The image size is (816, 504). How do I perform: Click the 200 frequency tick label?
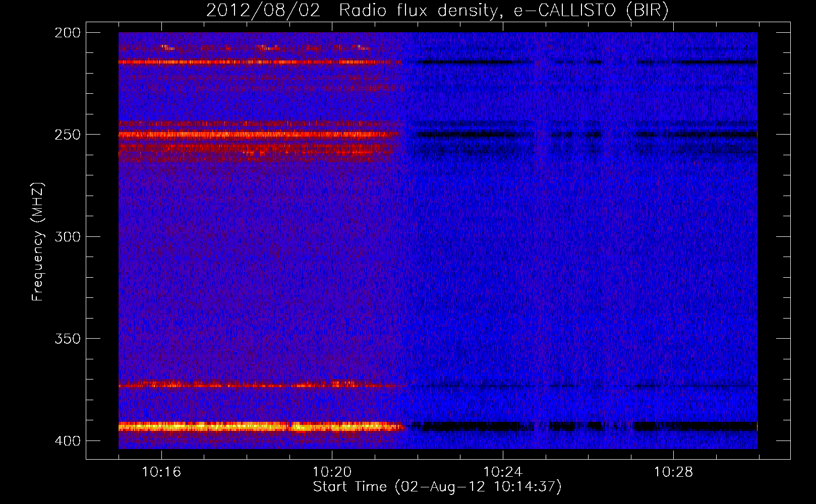[x=68, y=33]
